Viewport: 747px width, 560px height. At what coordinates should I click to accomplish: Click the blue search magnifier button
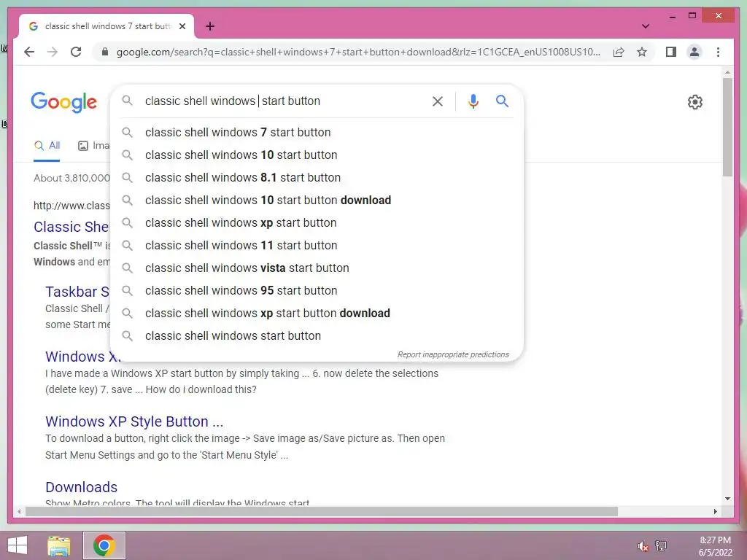(502, 101)
